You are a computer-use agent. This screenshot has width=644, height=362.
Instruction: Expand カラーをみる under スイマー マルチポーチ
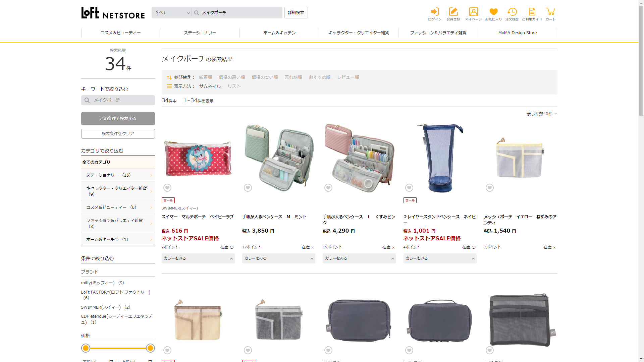198,258
